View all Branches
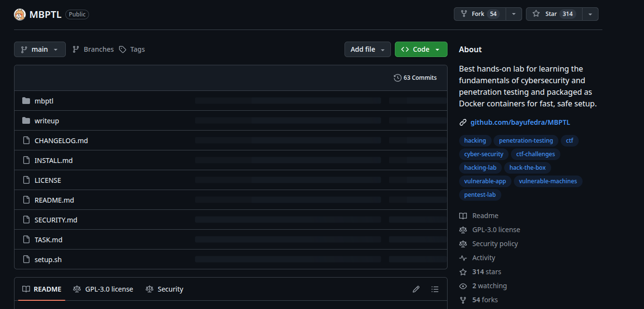 click(93, 49)
